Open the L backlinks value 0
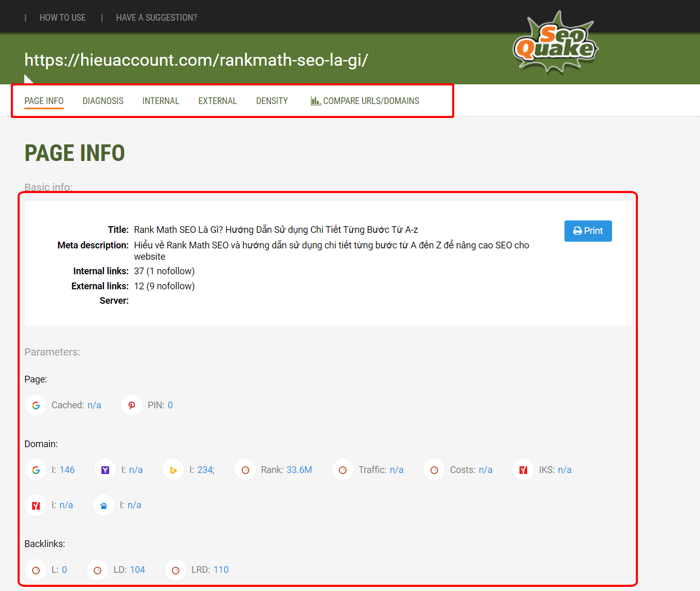The image size is (700, 591). coord(65,570)
